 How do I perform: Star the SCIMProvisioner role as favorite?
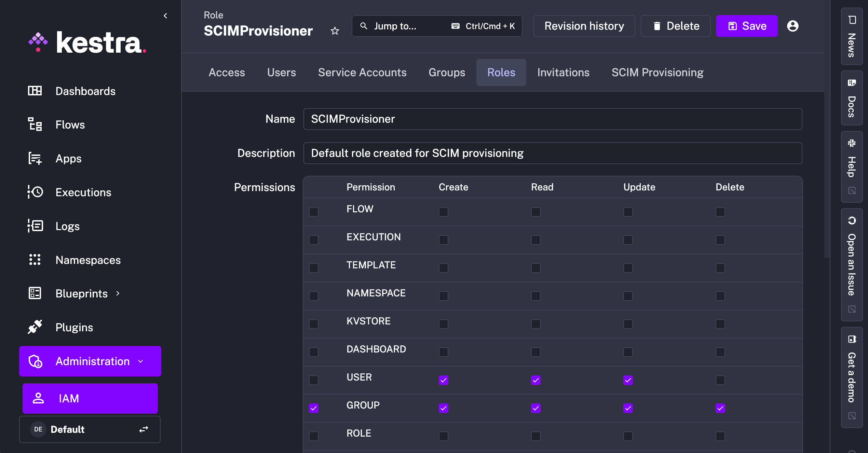point(335,31)
